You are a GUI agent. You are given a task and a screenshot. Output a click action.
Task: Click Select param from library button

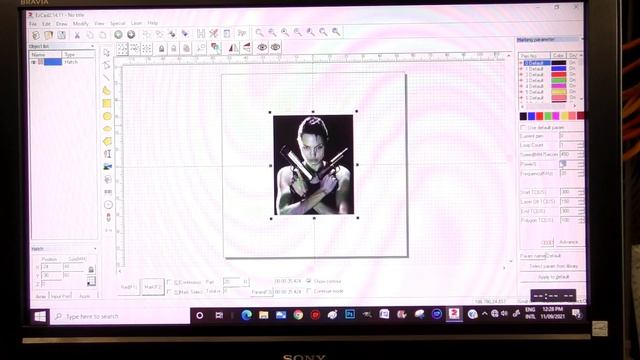(553, 266)
